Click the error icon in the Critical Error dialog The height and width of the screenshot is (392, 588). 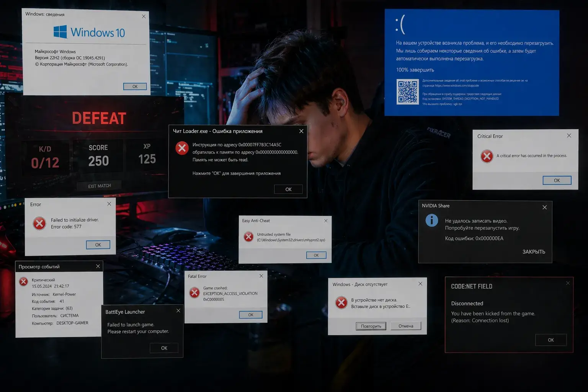pyautogui.click(x=487, y=156)
